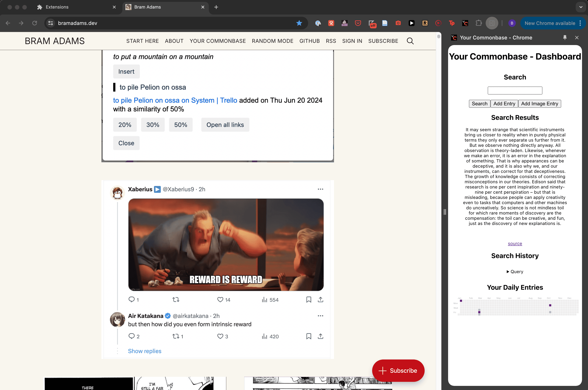Open the Chrome extensions puzzle icon
The width and height of the screenshot is (588, 390).
click(479, 23)
